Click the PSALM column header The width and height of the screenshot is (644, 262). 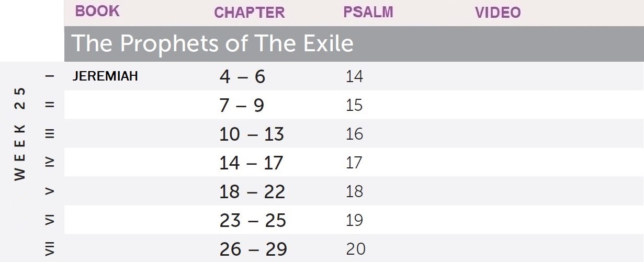368,12
